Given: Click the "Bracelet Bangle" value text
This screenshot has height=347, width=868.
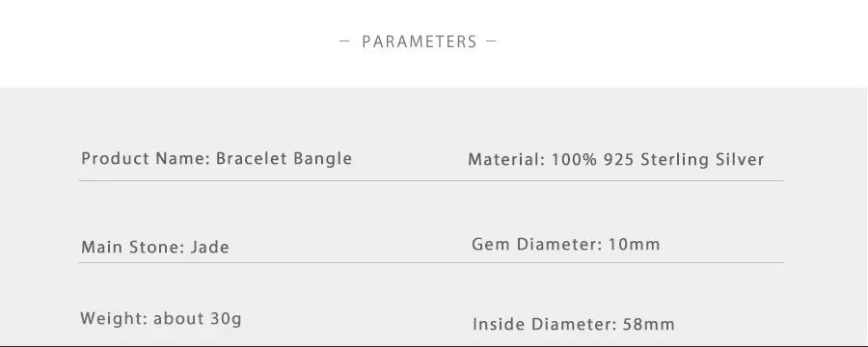Looking at the screenshot, I should (x=284, y=159).
